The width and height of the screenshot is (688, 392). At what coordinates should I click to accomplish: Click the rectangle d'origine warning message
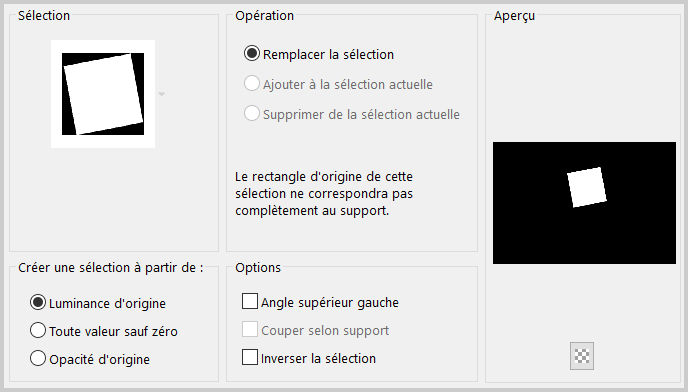tap(324, 194)
